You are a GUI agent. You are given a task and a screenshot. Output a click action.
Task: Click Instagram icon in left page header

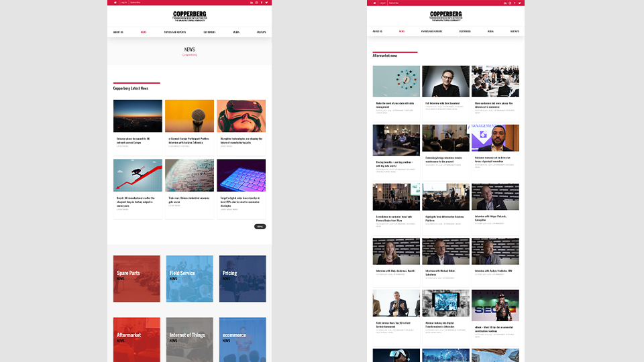click(256, 3)
